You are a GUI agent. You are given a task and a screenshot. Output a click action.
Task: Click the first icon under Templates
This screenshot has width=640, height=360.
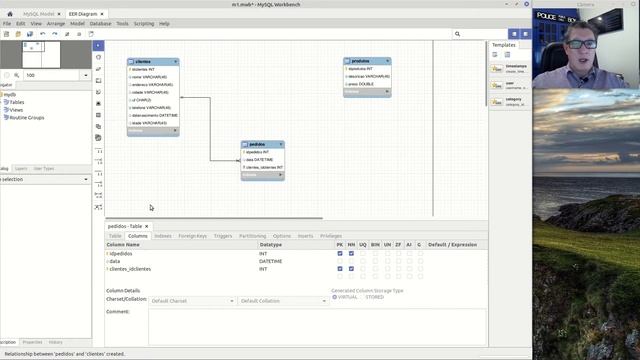(495, 55)
